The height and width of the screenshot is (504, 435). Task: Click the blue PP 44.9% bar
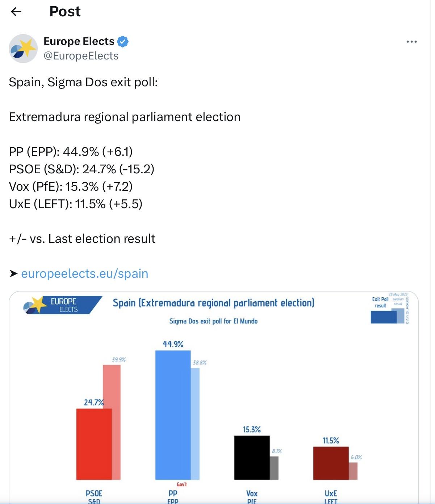[173, 415]
